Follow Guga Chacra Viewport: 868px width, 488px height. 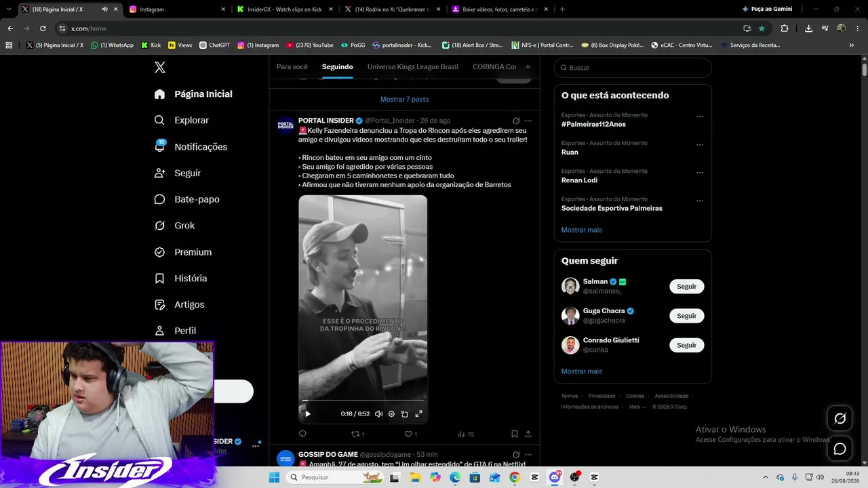pyautogui.click(x=687, y=316)
